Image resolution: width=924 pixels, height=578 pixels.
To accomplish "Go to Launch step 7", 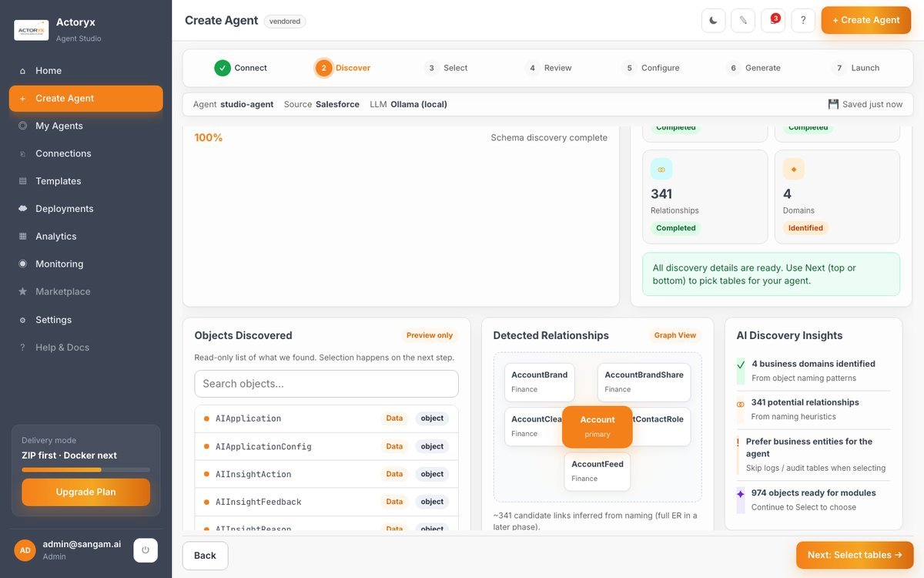I will tap(855, 68).
